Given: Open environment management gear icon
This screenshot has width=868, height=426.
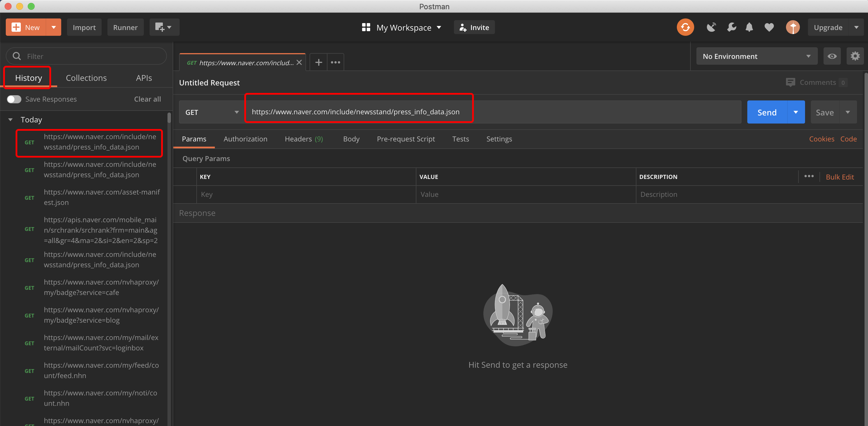Looking at the screenshot, I should click(x=855, y=56).
